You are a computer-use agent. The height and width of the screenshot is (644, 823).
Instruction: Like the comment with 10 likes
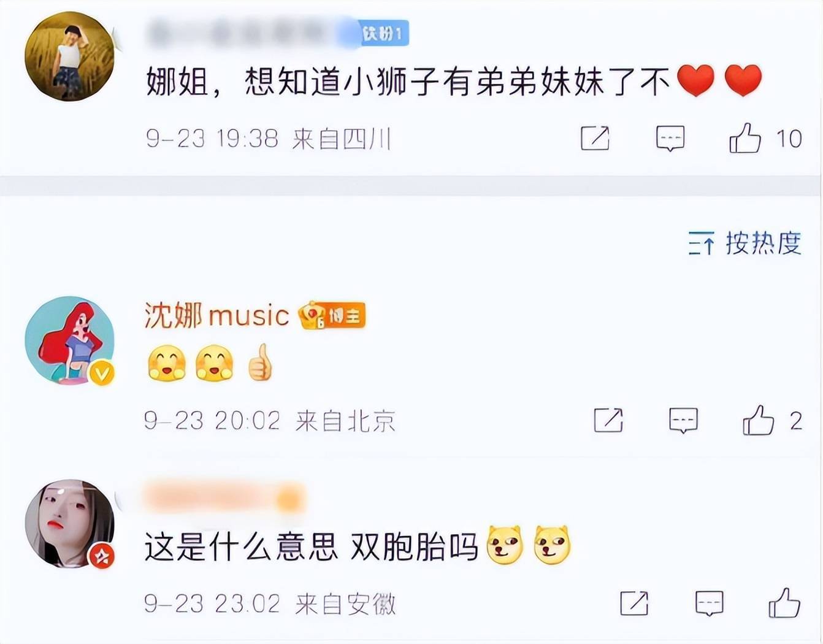(x=745, y=138)
